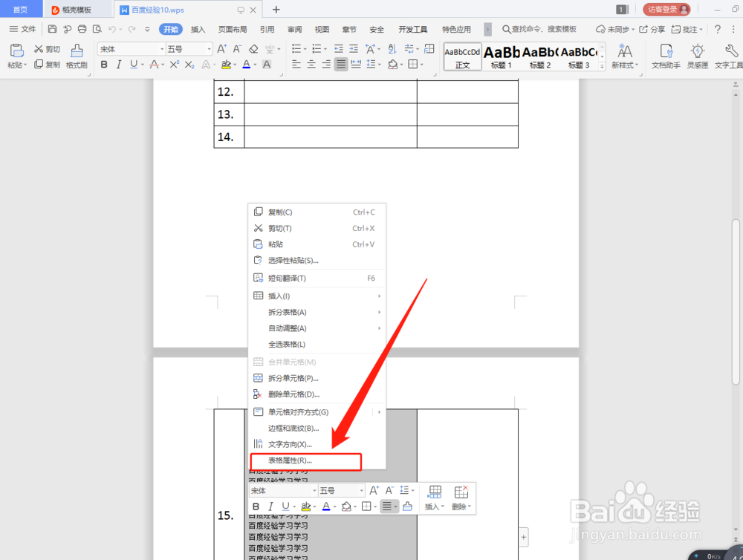Expand the 插入 submenu in context menu
The image size is (743, 560).
(x=280, y=295)
